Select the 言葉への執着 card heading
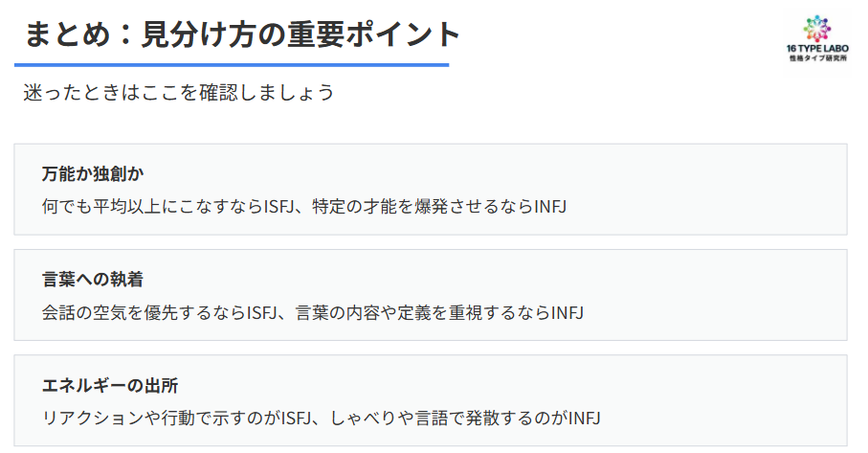The height and width of the screenshot is (453, 868). 93,280
